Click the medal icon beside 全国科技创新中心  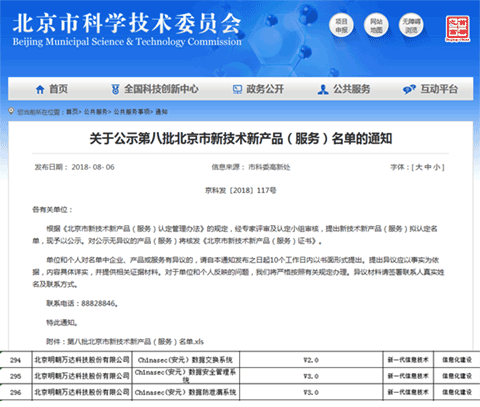[115, 89]
